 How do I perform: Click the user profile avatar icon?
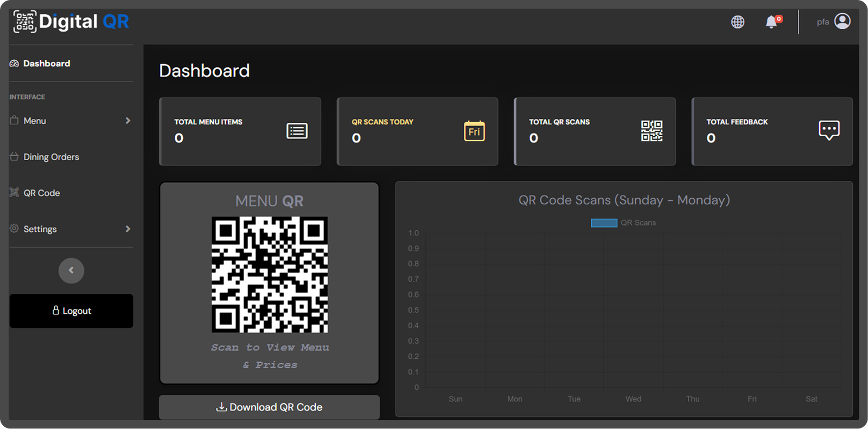click(x=842, y=22)
